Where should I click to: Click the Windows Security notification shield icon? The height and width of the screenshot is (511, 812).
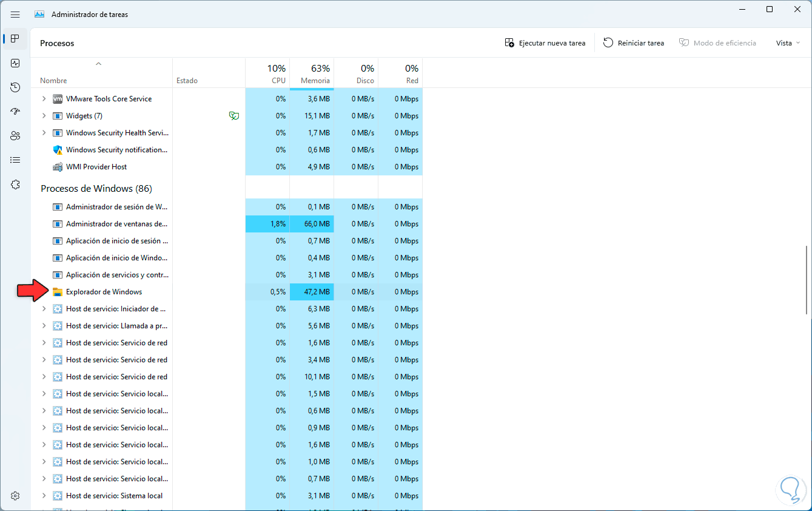(x=58, y=150)
